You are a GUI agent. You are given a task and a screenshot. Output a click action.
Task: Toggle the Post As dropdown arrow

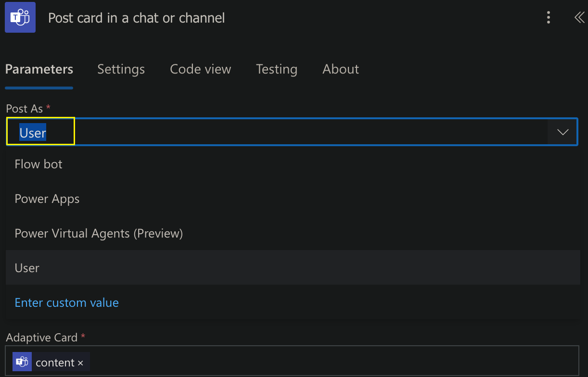pos(562,132)
